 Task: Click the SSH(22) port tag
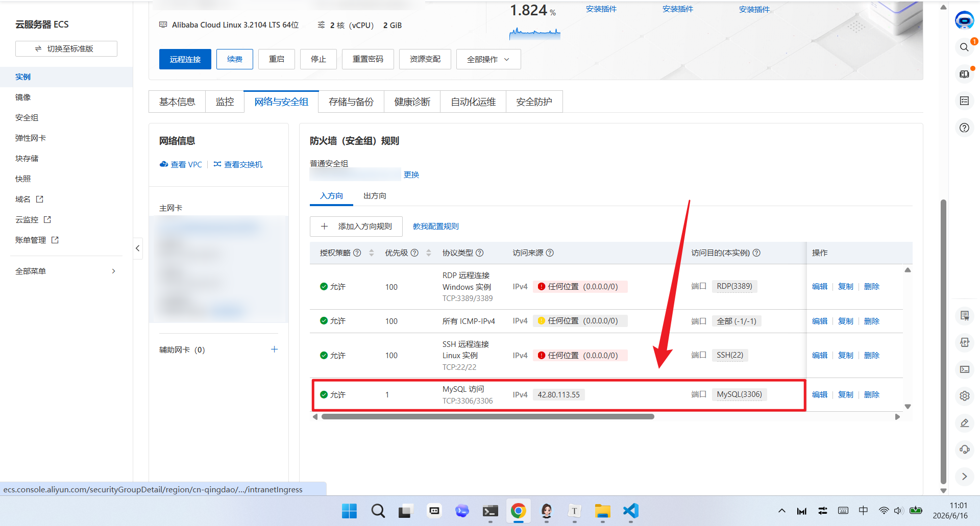(x=730, y=355)
